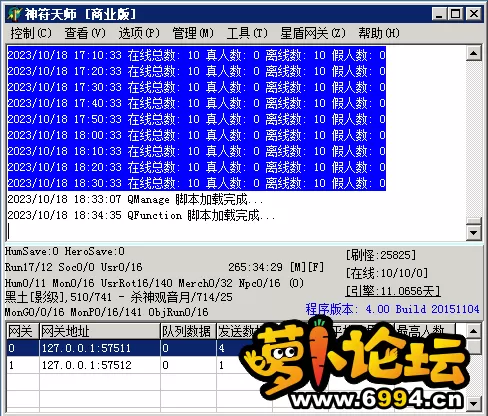This screenshot has height=416, width=488.
Task: Open the 控制(C) menu
Action: 31,33
